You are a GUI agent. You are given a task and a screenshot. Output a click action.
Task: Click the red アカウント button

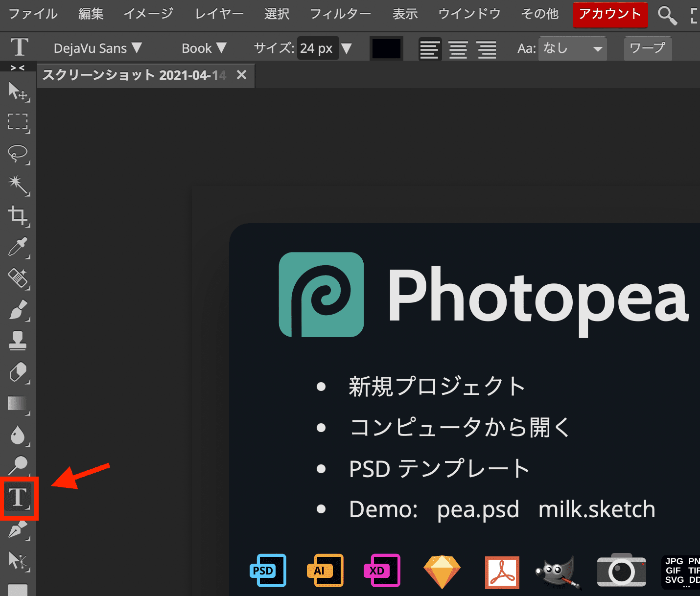(x=609, y=14)
